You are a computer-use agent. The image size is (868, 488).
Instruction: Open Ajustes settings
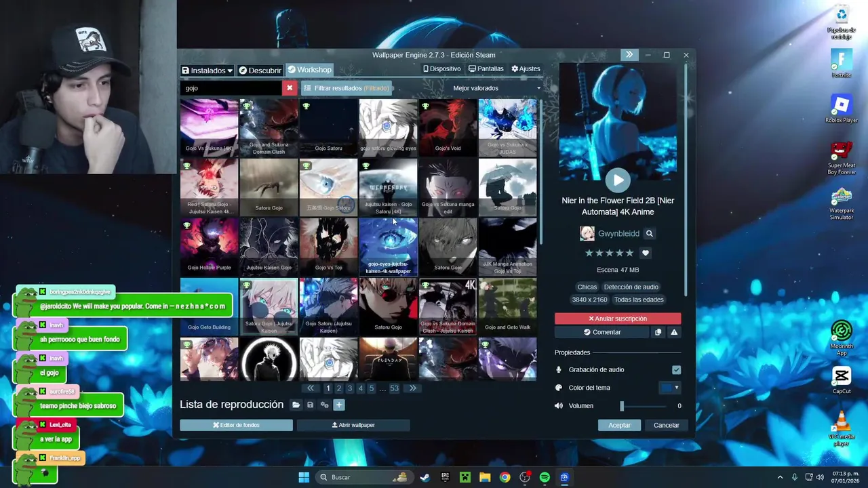point(526,69)
